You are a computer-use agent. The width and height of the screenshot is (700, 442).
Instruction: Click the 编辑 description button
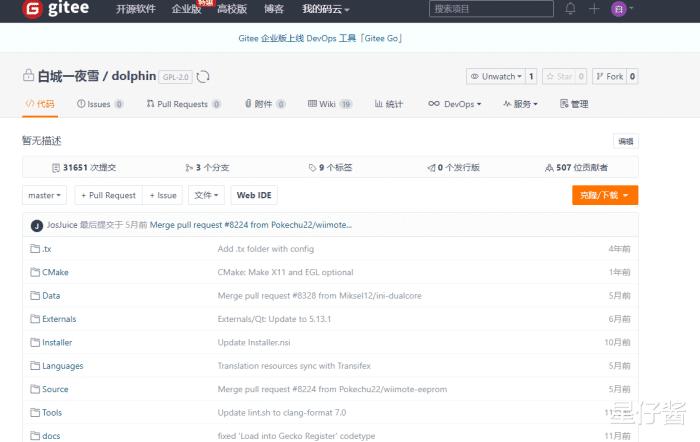click(x=625, y=141)
